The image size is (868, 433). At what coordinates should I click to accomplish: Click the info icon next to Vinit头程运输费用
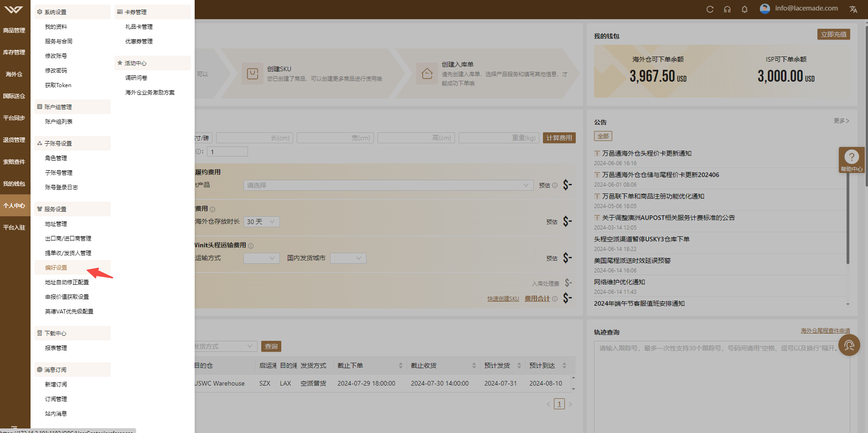tap(251, 246)
